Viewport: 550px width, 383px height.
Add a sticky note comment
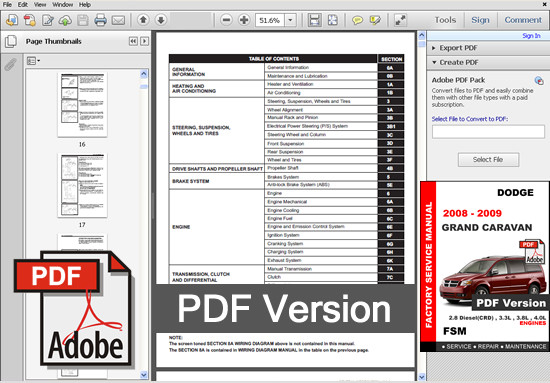click(x=357, y=20)
